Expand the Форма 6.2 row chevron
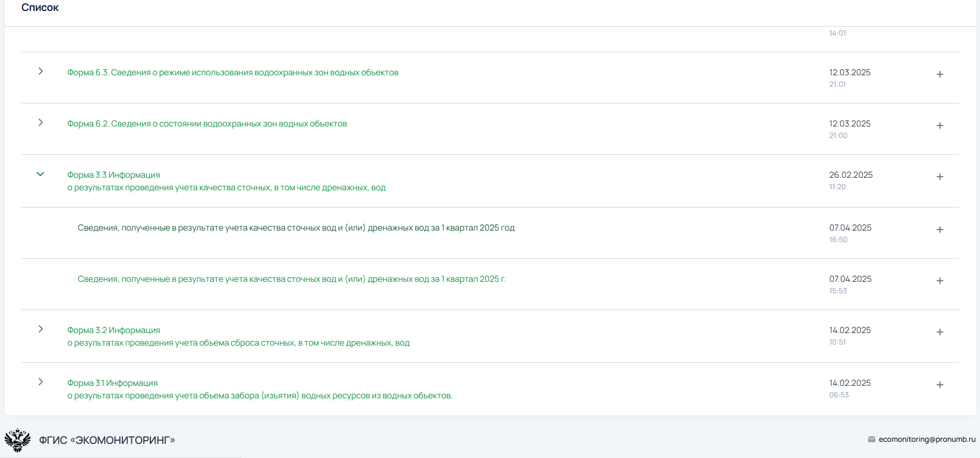Image resolution: width=980 pixels, height=458 pixels. 41,122
